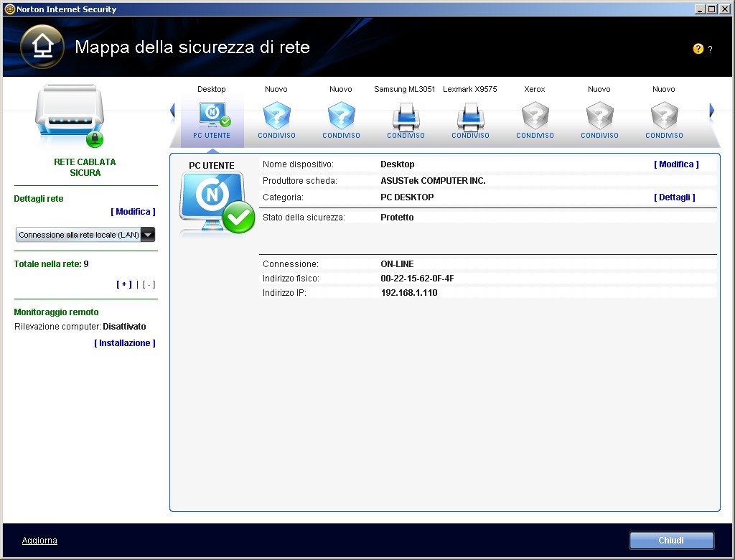This screenshot has height=560, width=735.
Task: Select the second blue Nuovo device icon
Action: click(x=341, y=116)
